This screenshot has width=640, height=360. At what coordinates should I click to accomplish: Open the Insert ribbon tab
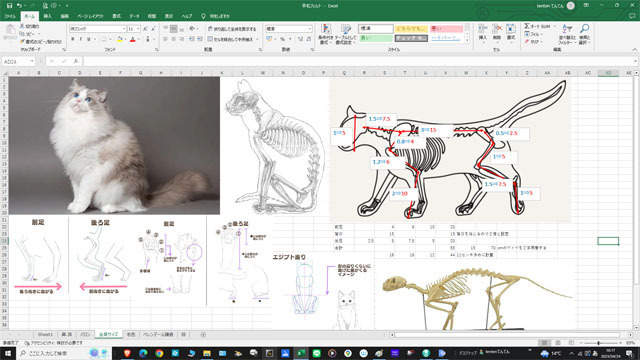click(48, 16)
